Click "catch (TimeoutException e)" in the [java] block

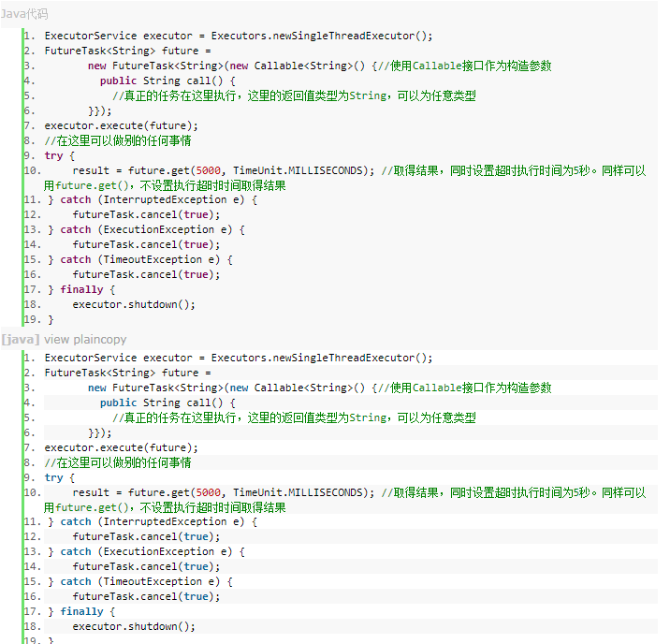point(140,581)
